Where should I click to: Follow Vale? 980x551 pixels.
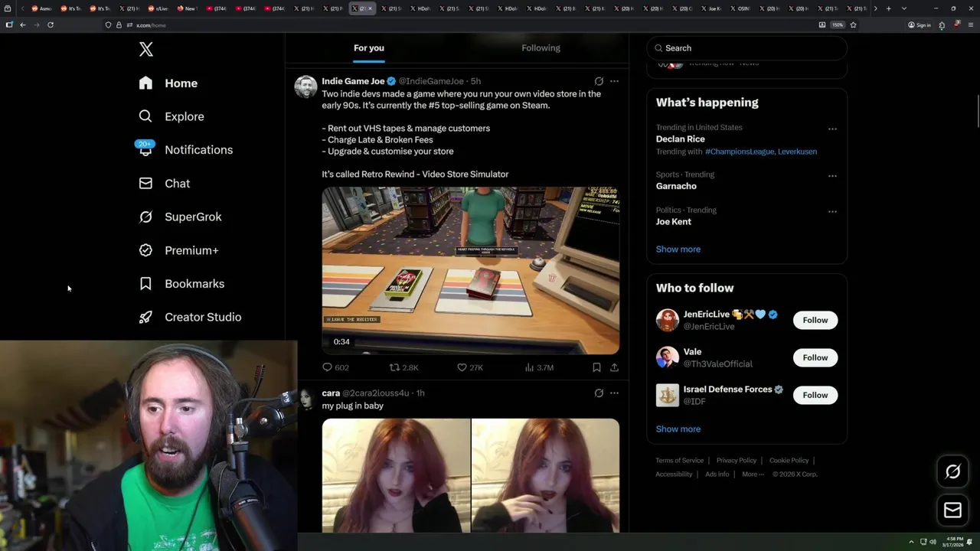[x=815, y=357]
